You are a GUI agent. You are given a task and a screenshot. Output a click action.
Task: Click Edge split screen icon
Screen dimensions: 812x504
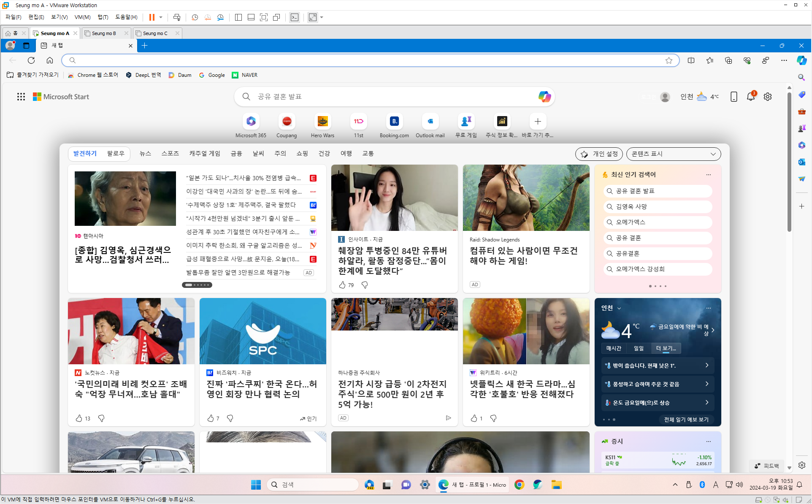pyautogui.click(x=691, y=60)
